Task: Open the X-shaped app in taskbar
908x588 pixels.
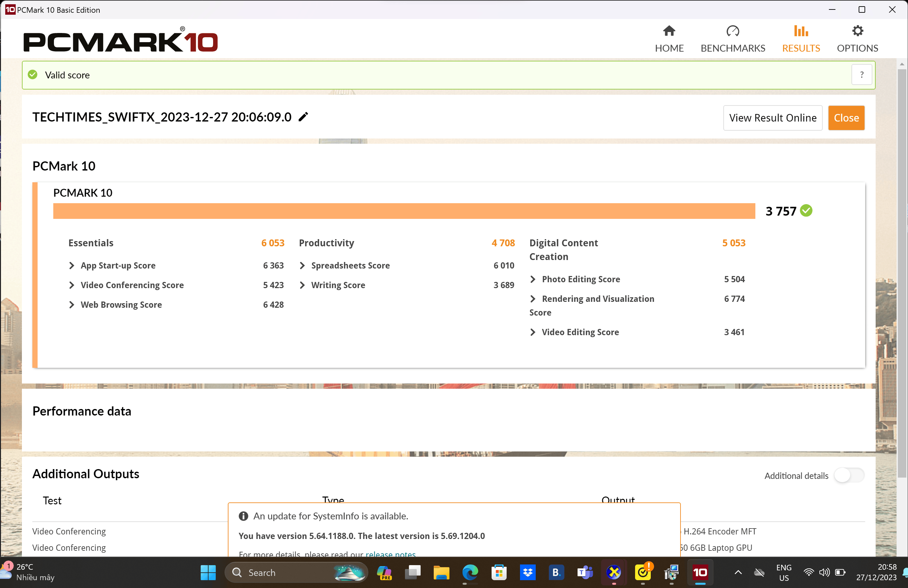Action: (x=614, y=572)
